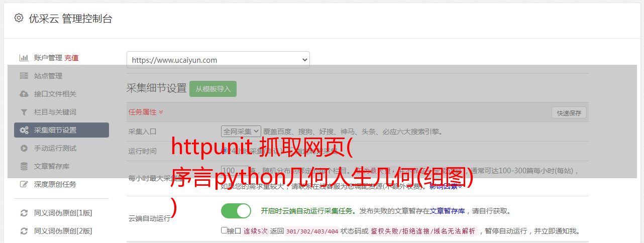644x243 pixels.
Task: Click the refresh icon for 同义词伪原创[1版]
Action: (x=24, y=213)
